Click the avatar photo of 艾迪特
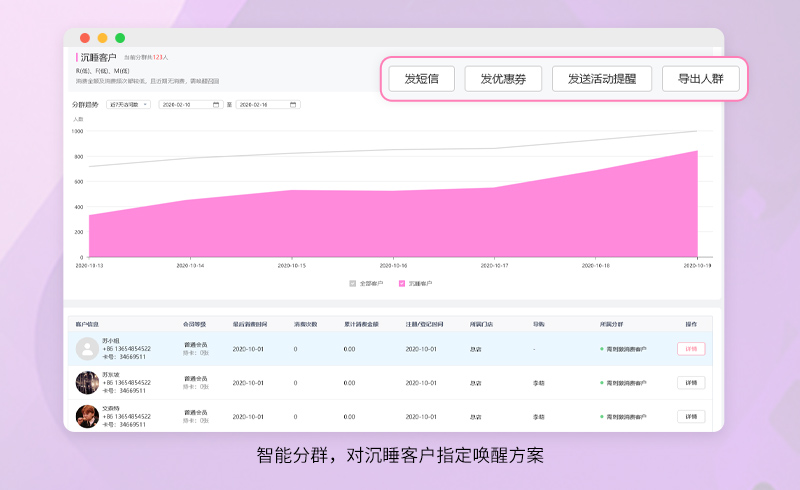The height and width of the screenshot is (490, 800). 87,415
